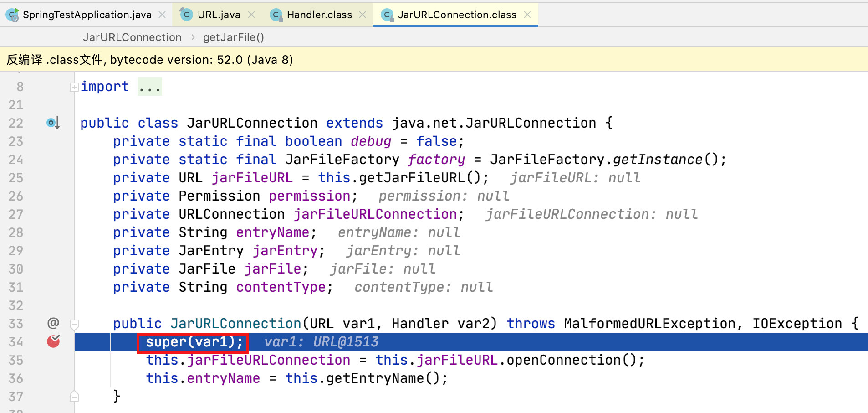868x413 pixels.
Task: Close the URL.java tab
Action: (251, 15)
